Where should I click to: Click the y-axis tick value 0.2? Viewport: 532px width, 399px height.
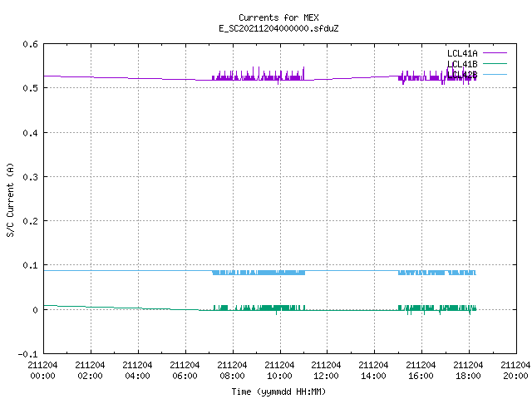click(30, 221)
